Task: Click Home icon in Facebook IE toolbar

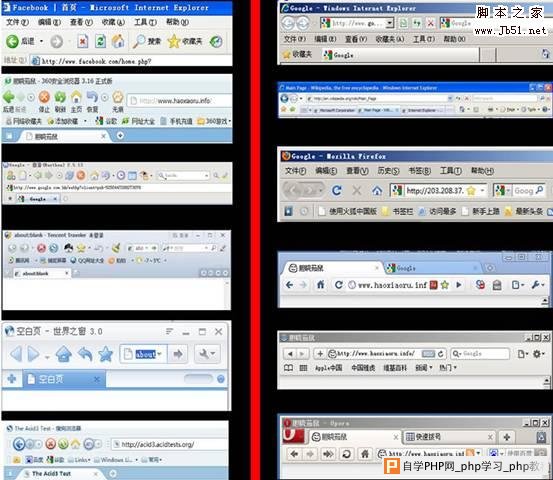Action: click(118, 42)
